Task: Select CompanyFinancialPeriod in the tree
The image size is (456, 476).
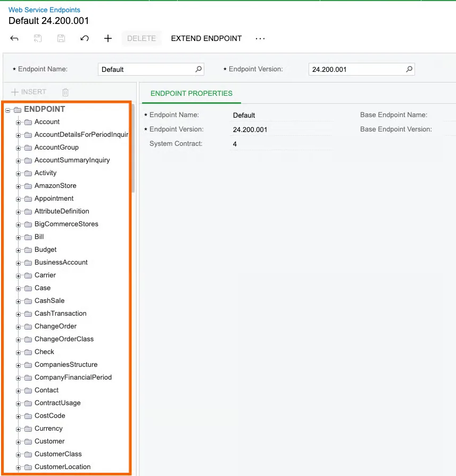Action: click(73, 377)
